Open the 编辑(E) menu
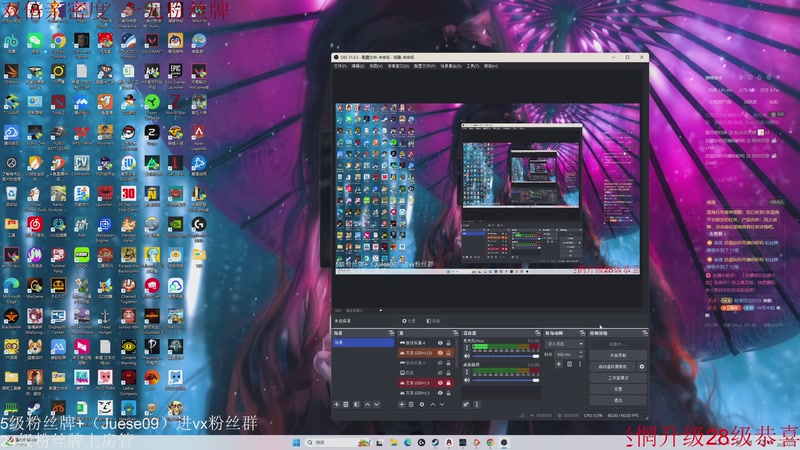800x450 pixels. pyautogui.click(x=358, y=66)
